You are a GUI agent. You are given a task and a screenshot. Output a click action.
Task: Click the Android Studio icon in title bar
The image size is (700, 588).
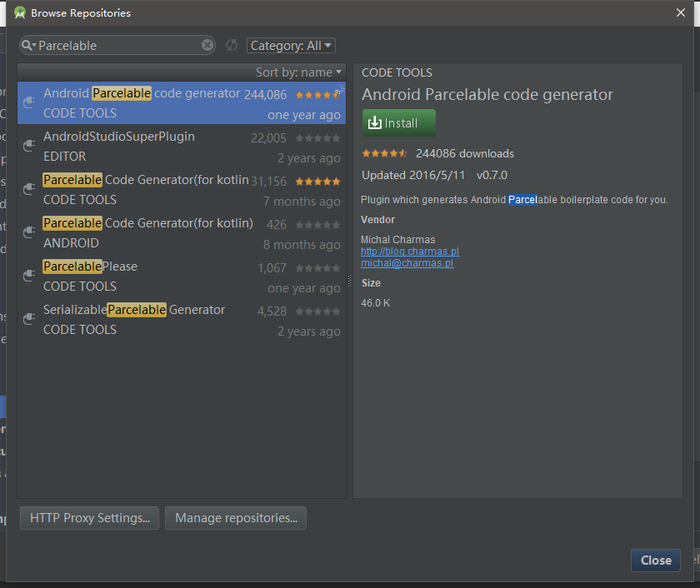coord(19,12)
